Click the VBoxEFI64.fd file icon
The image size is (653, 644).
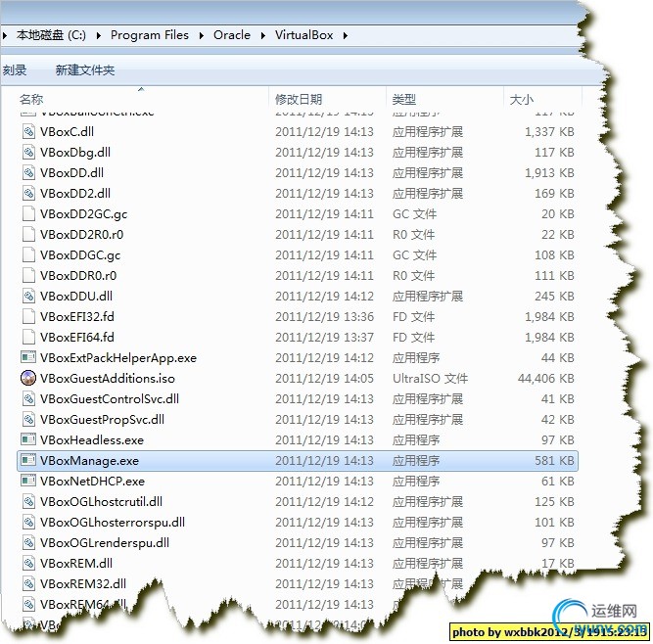click(28, 337)
